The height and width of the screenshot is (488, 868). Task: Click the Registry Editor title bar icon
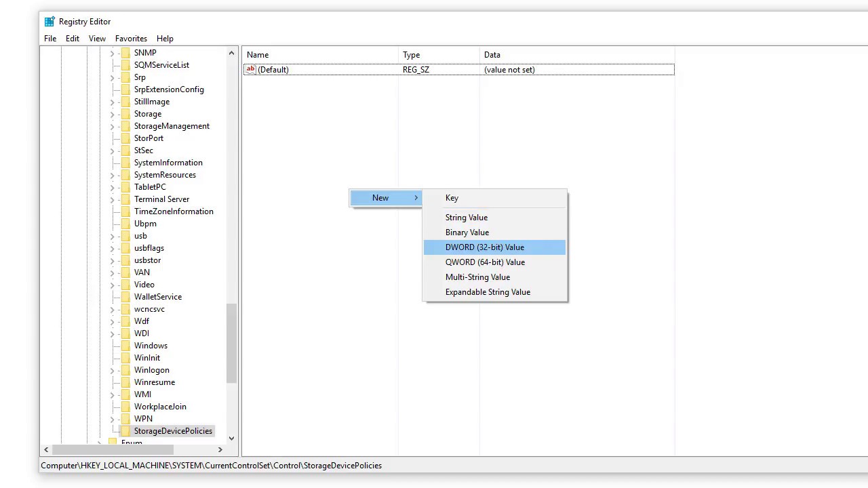pos(50,22)
